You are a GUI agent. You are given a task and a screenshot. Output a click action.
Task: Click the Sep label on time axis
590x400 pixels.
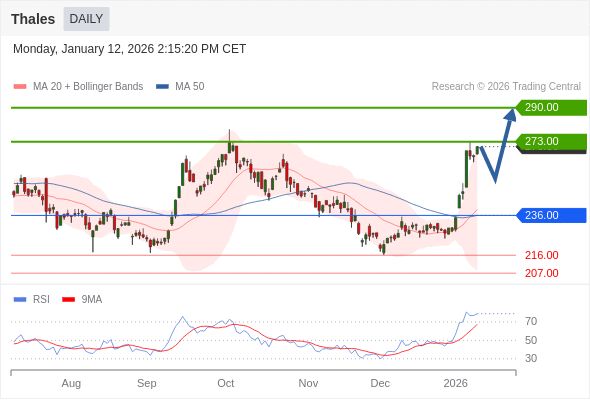pyautogui.click(x=147, y=383)
